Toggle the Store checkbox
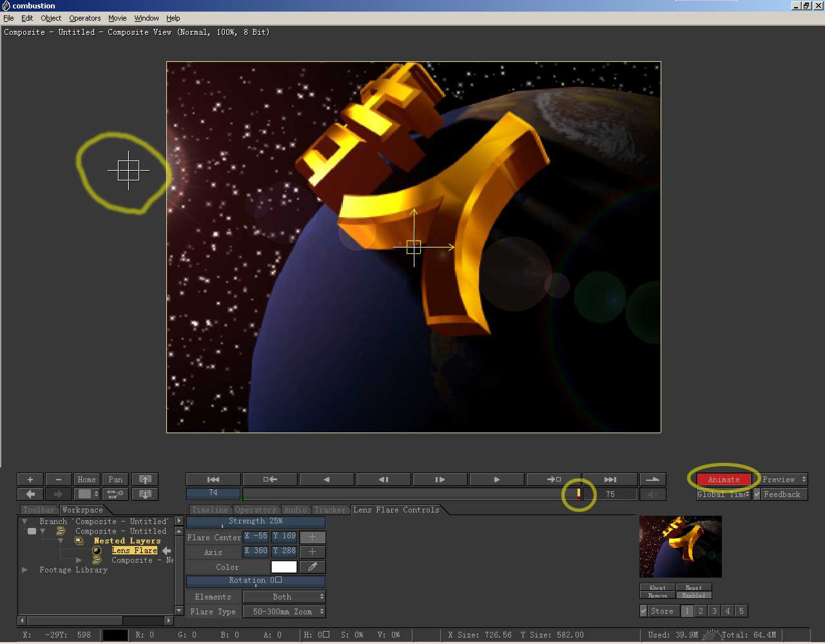This screenshot has width=825, height=644. 644,611
